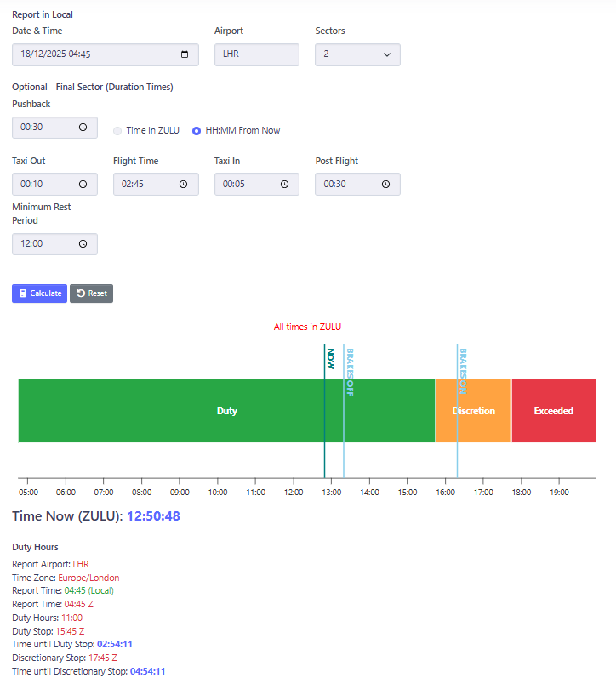This screenshot has height=689, width=616.
Task: Open the calendar picker in Date & Time
Action: pos(185,54)
